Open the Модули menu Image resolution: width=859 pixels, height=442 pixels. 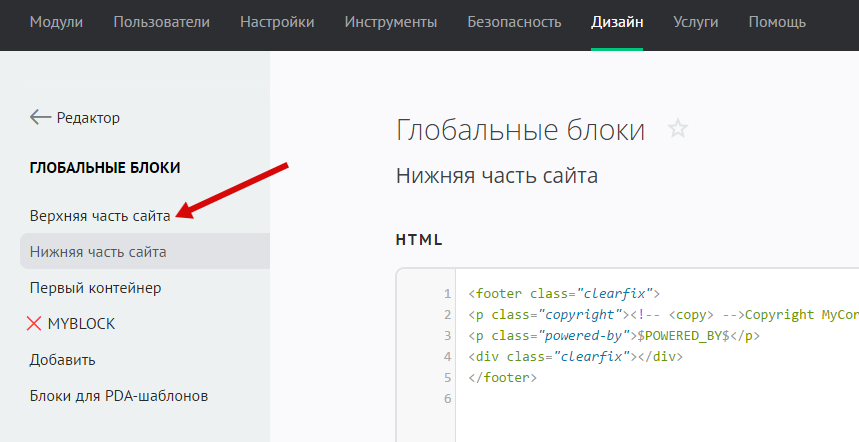pos(56,22)
